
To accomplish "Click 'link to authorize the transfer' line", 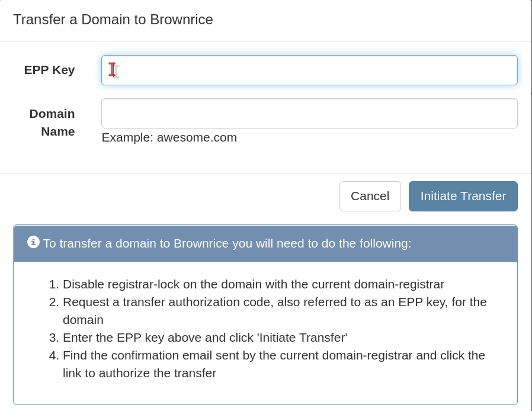I will [x=139, y=373].
